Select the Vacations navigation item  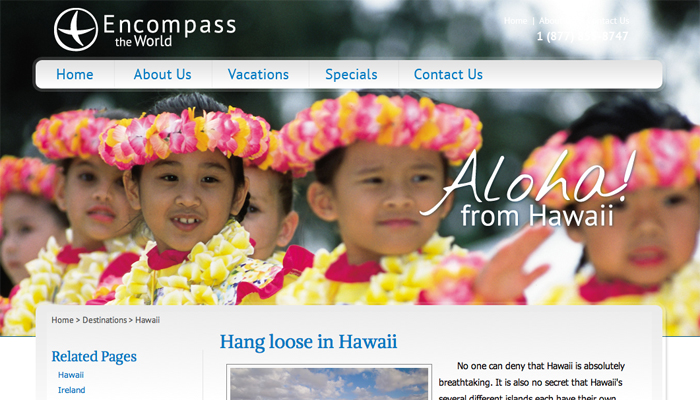[x=258, y=74]
